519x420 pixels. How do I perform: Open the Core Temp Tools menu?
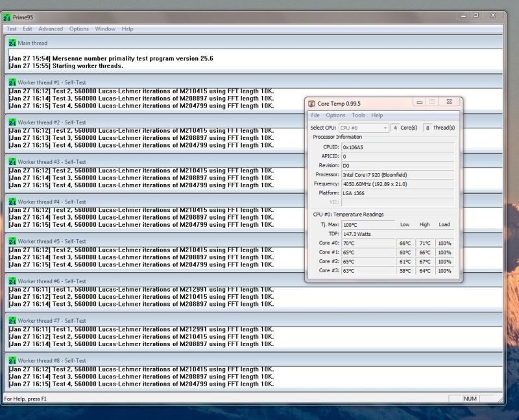pyautogui.click(x=358, y=115)
